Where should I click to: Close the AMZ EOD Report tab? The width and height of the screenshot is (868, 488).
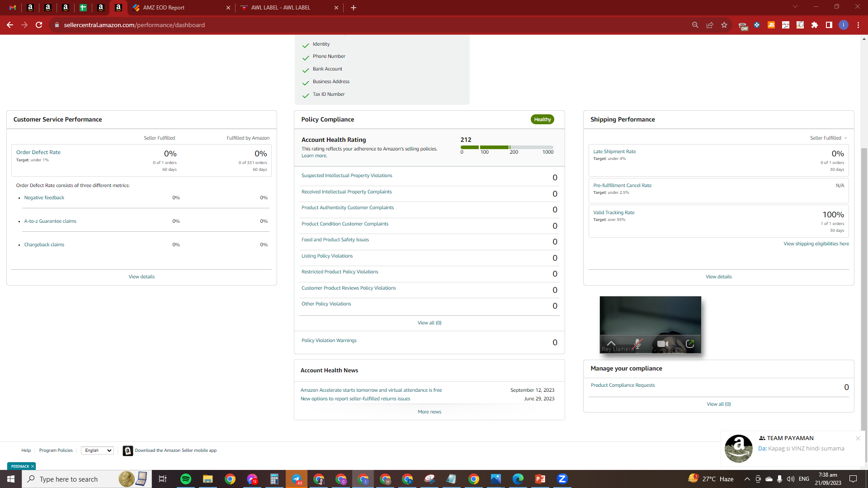point(228,8)
